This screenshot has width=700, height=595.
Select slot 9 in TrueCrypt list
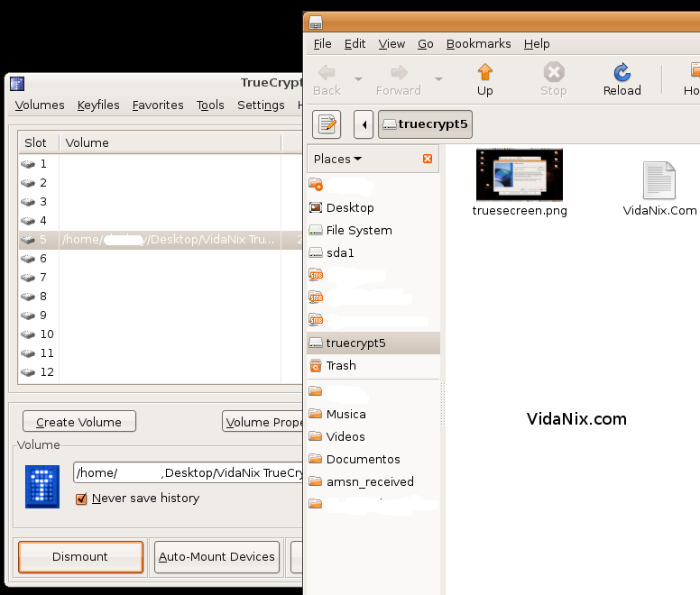click(161, 316)
